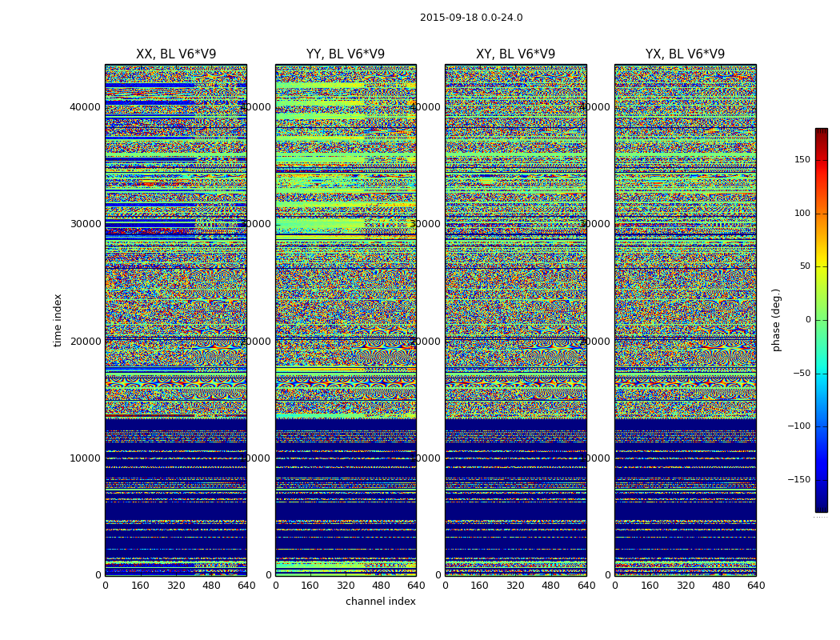Viewport: 840px width, 640px height.
Task: Click the XX panel y-axis tick "10000"
Action: click(85, 458)
